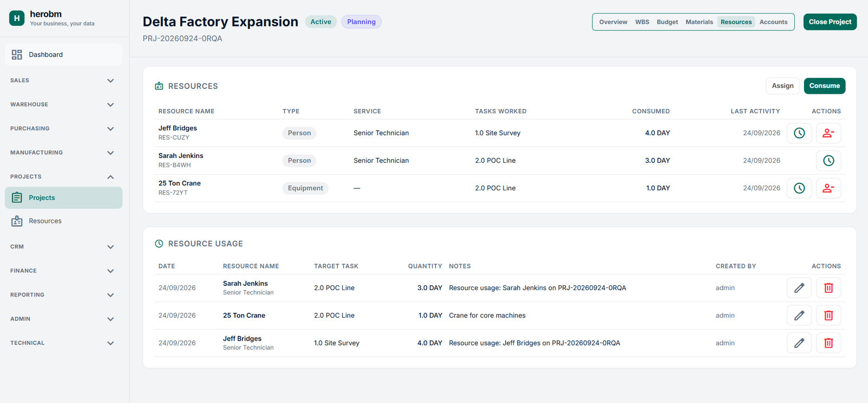Open time log for 25 Ton Crane

[x=799, y=188]
